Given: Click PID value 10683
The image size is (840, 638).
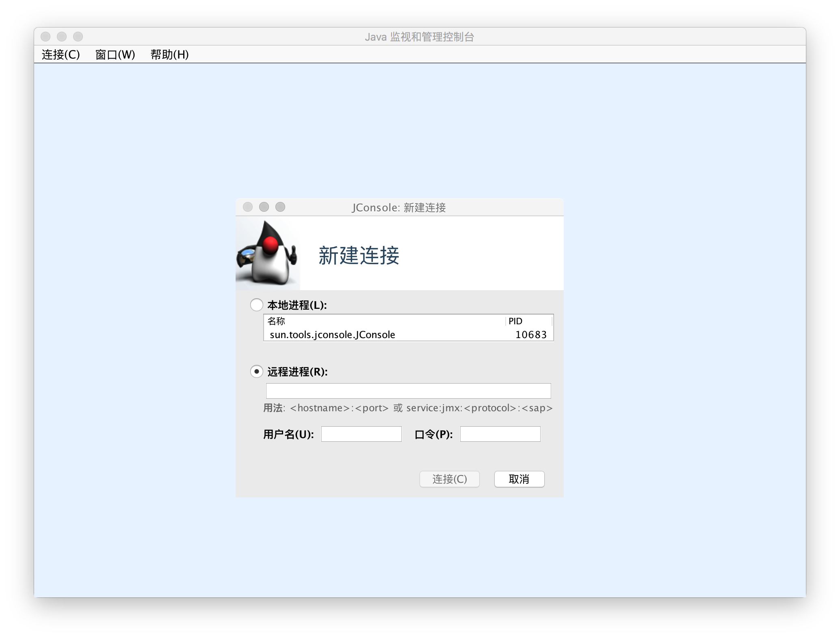Looking at the screenshot, I should pyautogui.click(x=531, y=334).
